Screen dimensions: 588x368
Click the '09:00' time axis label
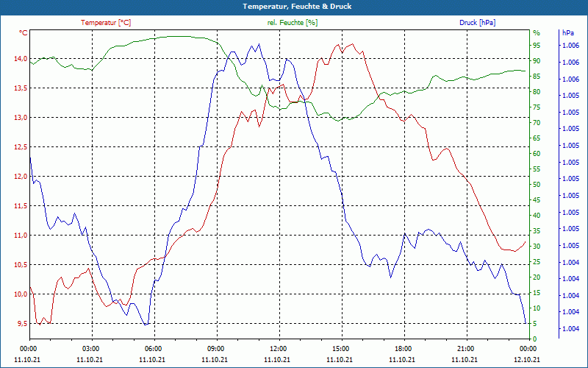tap(217, 348)
